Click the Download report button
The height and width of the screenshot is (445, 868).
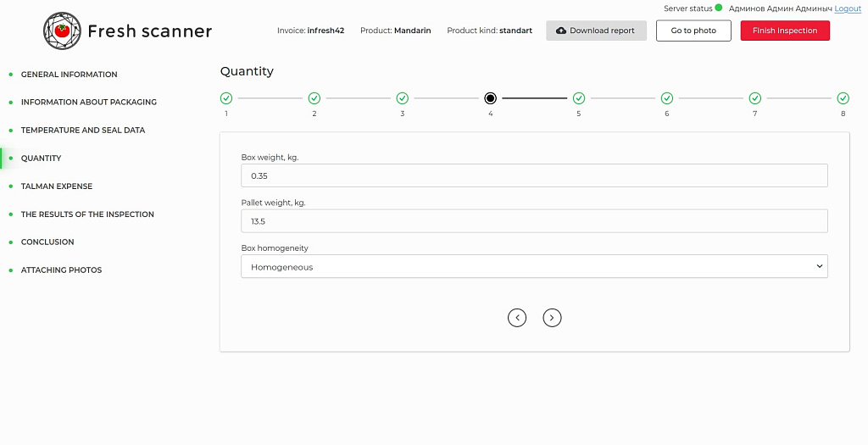click(596, 31)
